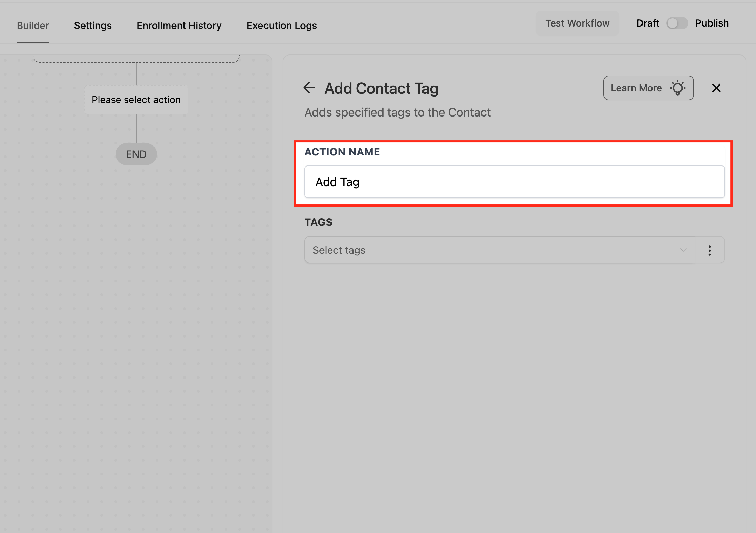Open the three-dot menu beside Select tags
This screenshot has height=533, width=756.
point(709,250)
